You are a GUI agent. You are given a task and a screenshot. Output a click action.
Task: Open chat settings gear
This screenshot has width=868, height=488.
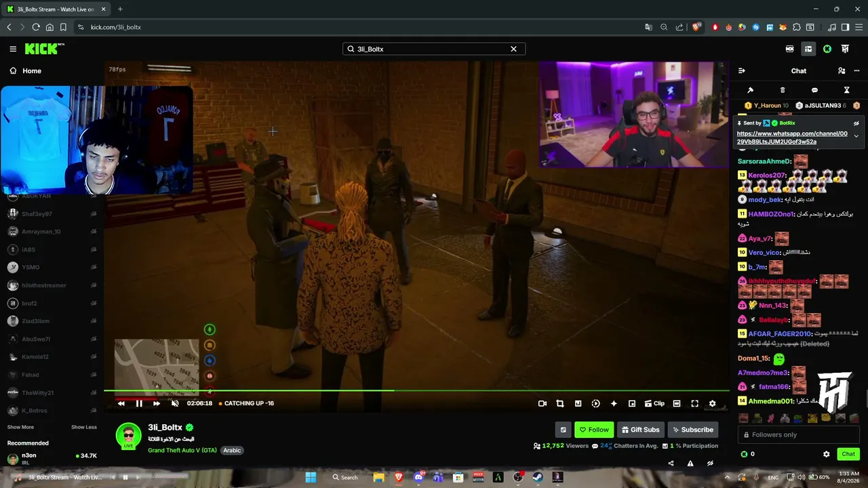pyautogui.click(x=826, y=454)
